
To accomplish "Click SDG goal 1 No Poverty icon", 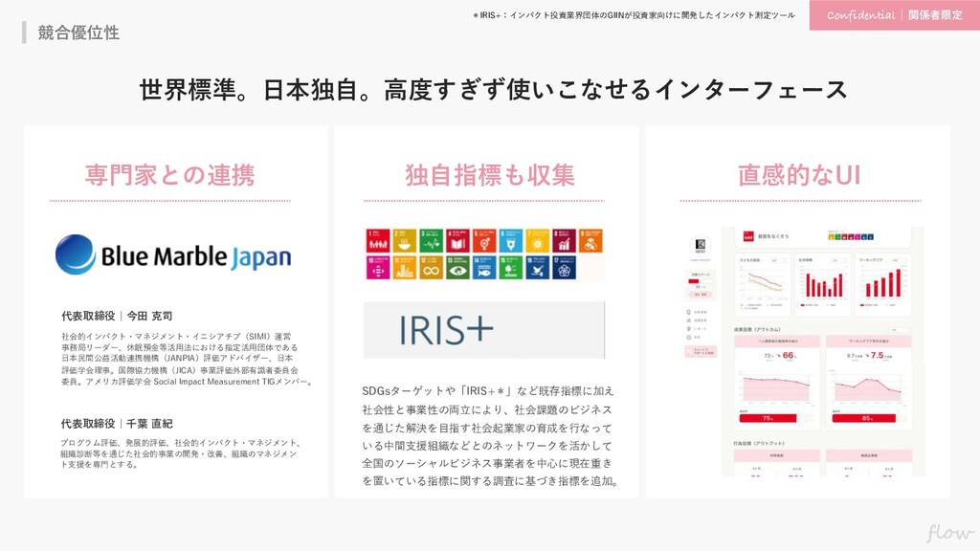I will click(377, 240).
